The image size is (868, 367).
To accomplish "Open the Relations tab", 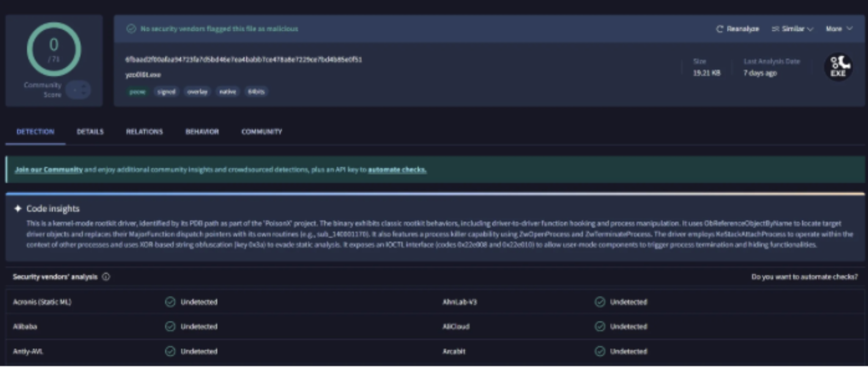I will point(144,132).
